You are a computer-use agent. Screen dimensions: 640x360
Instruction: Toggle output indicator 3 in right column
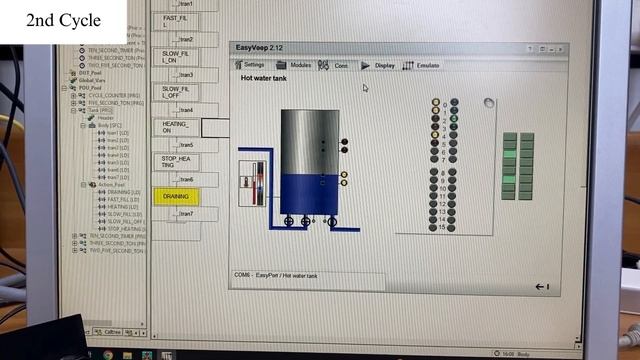[x=453, y=127]
